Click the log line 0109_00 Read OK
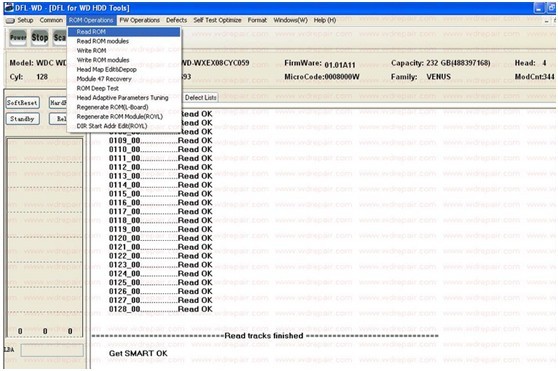The width and height of the screenshot is (558, 371). point(160,141)
